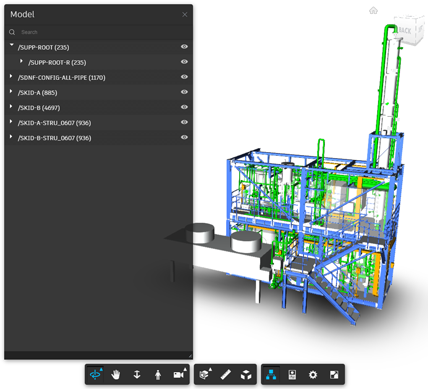Image resolution: width=428 pixels, height=391 pixels.
Task: Open the Properties panel icon
Action: 292,375
